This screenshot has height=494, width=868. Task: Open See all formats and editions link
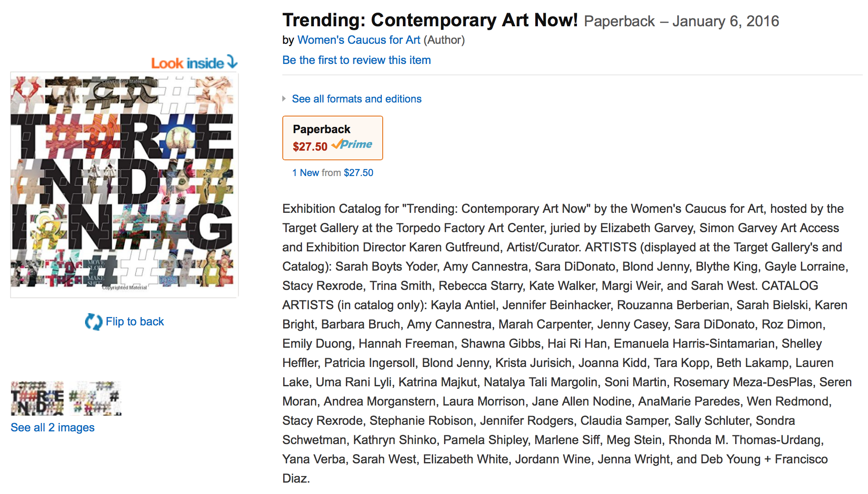click(356, 99)
